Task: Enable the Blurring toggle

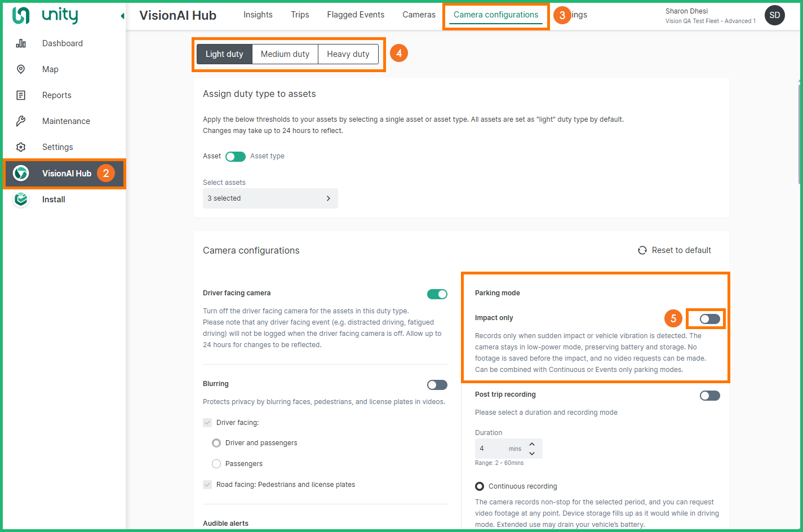Action: coord(437,385)
